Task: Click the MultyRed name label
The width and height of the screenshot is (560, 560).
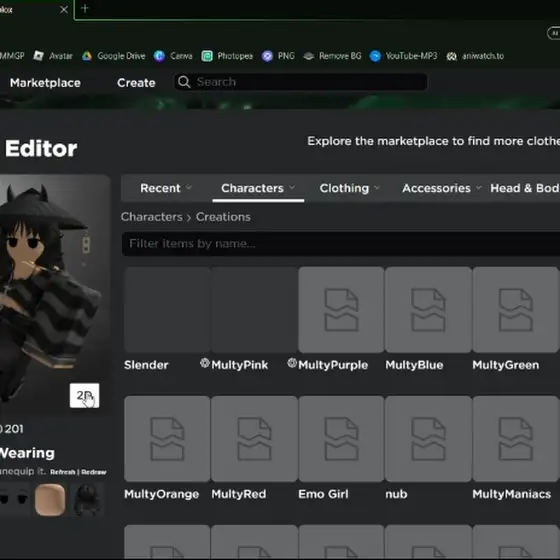Action: [x=239, y=494]
